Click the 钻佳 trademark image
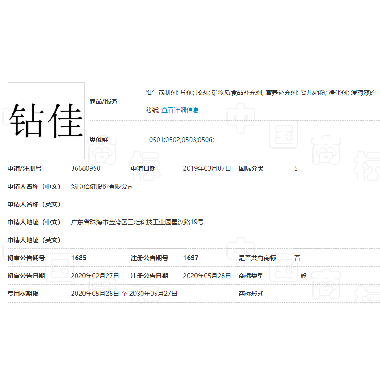The width and height of the screenshot is (380, 380). [46, 121]
